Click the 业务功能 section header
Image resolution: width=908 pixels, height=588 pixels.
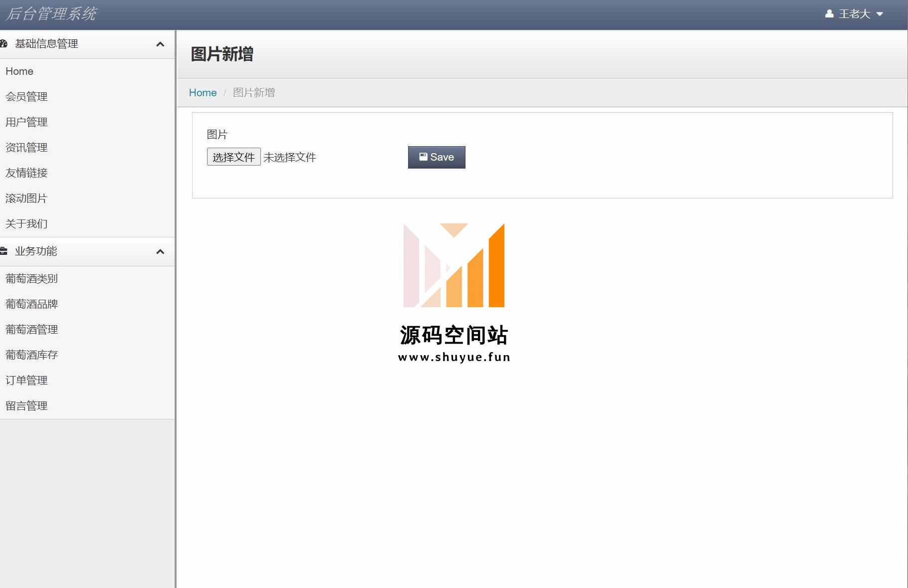click(x=87, y=251)
